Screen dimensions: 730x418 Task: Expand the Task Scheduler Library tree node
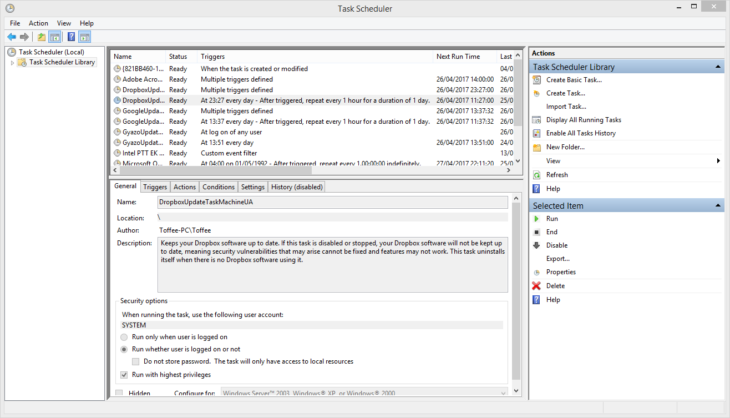(12, 62)
